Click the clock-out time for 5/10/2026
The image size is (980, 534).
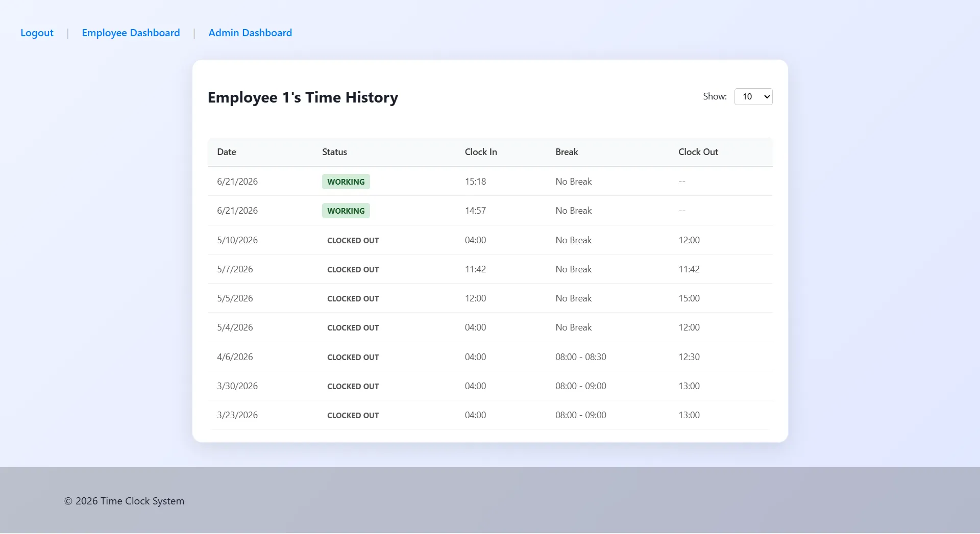pos(689,240)
